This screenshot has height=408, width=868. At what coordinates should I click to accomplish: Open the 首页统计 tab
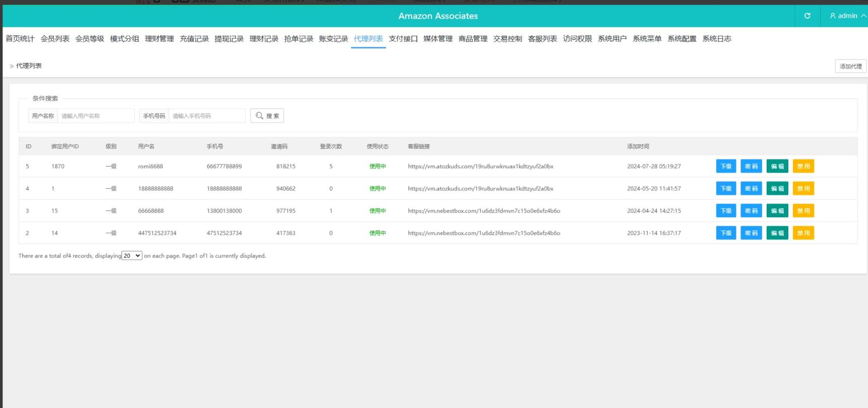pos(20,39)
